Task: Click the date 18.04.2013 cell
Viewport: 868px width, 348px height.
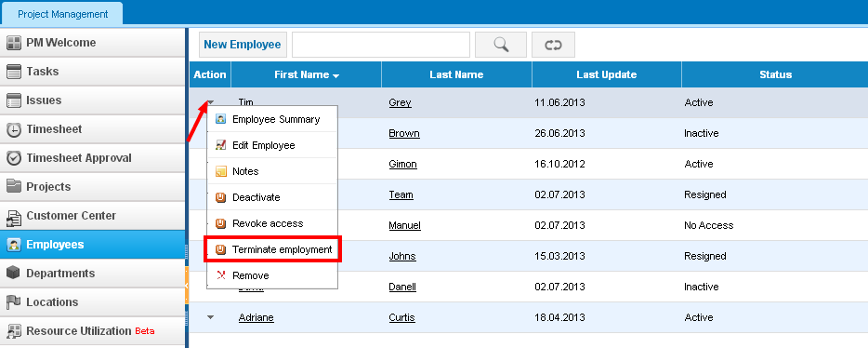Action: (x=559, y=317)
